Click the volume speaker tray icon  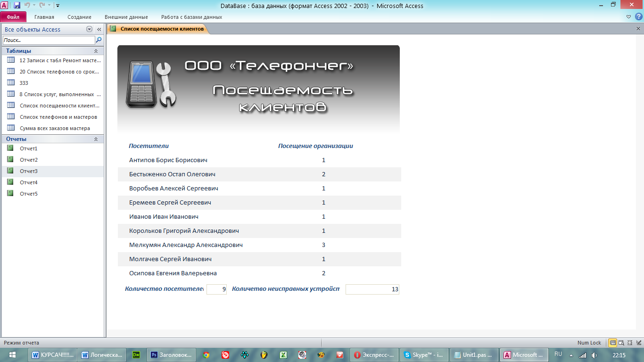pos(594,355)
